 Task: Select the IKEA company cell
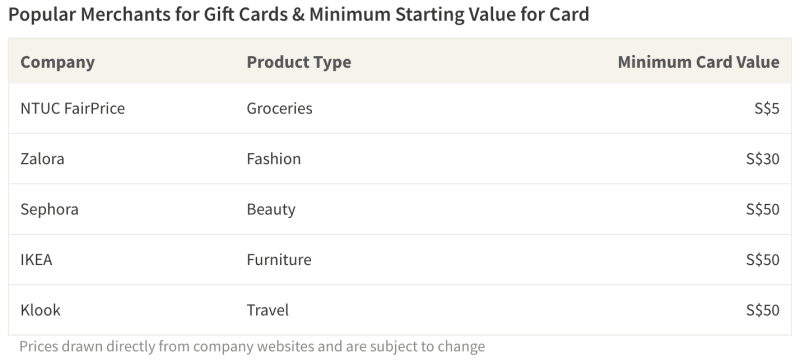[36, 260]
